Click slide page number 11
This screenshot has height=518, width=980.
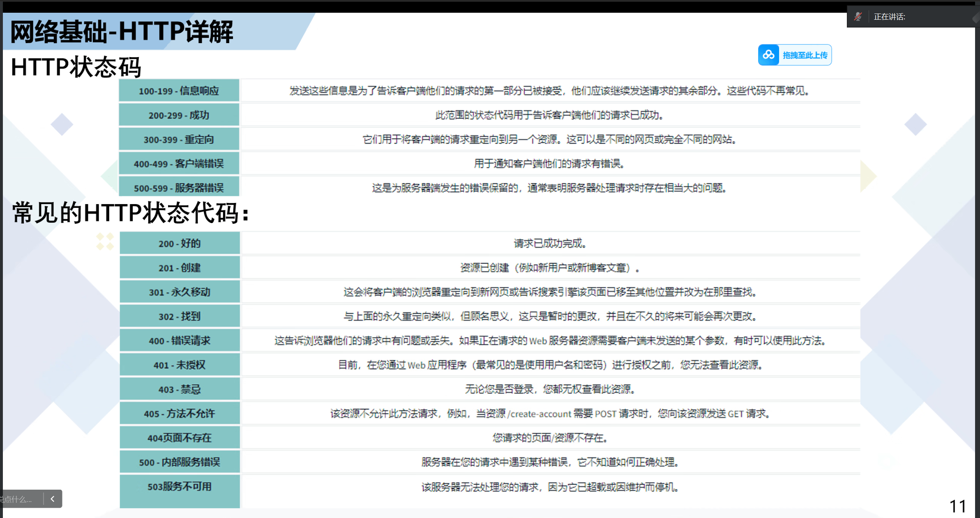(957, 506)
